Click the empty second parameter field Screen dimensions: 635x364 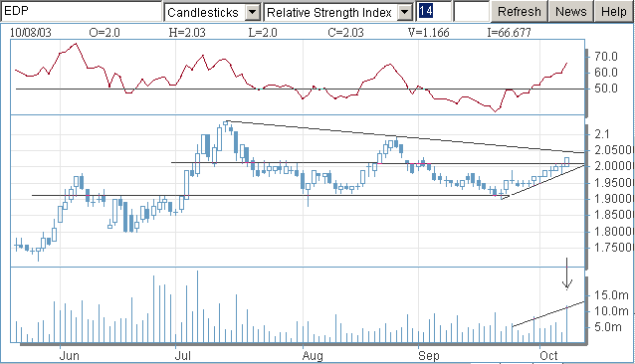coord(472,11)
